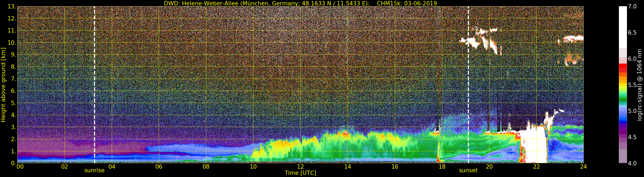Click the "22" time tick label
Image resolution: width=644 pixels, height=177 pixels.
click(536, 167)
